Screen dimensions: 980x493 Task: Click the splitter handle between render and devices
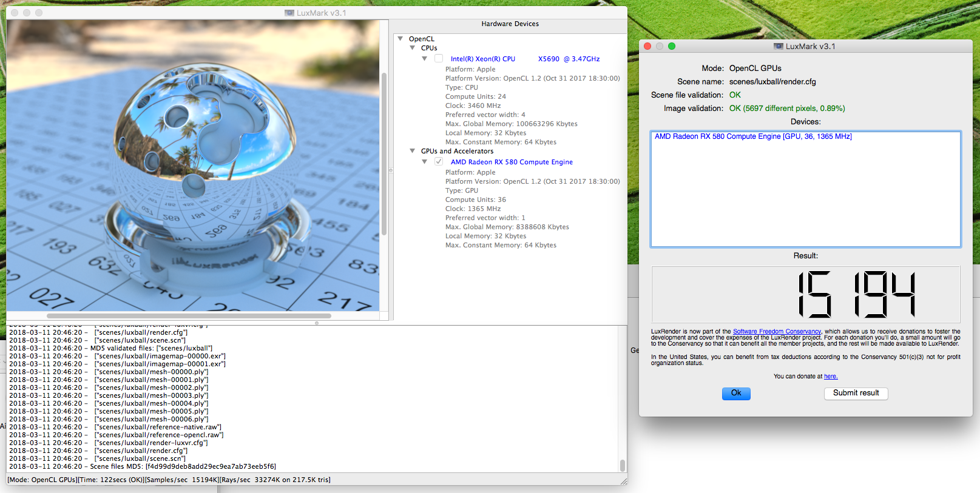[x=390, y=170]
